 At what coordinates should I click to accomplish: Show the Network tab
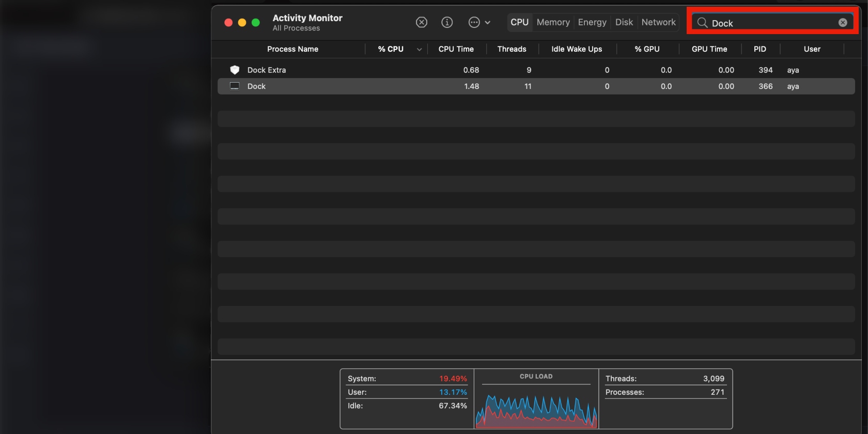tap(658, 22)
